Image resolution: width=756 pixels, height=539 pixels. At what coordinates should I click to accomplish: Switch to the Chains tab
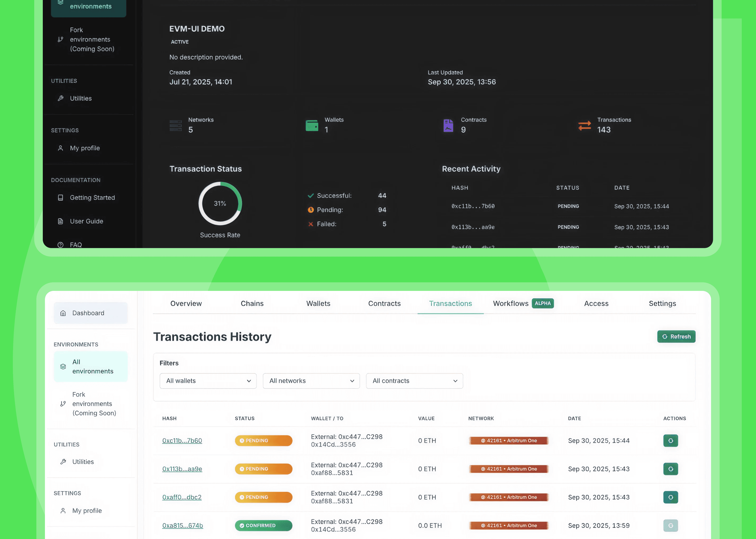click(252, 303)
